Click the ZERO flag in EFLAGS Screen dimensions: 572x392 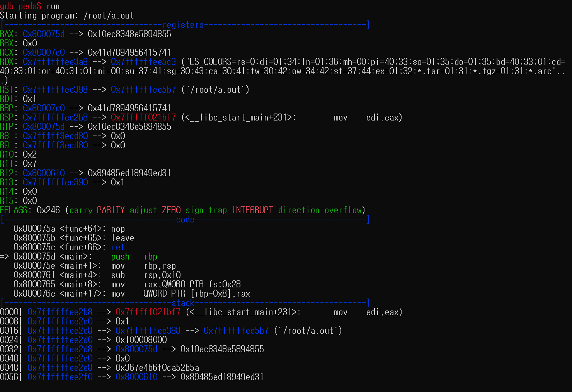click(x=171, y=210)
